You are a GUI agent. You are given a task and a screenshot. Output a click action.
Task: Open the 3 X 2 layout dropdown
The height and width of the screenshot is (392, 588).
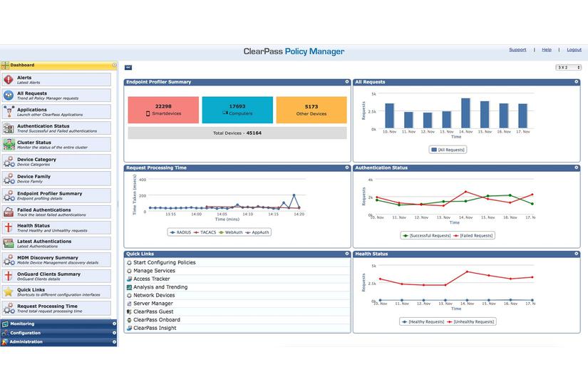click(568, 68)
